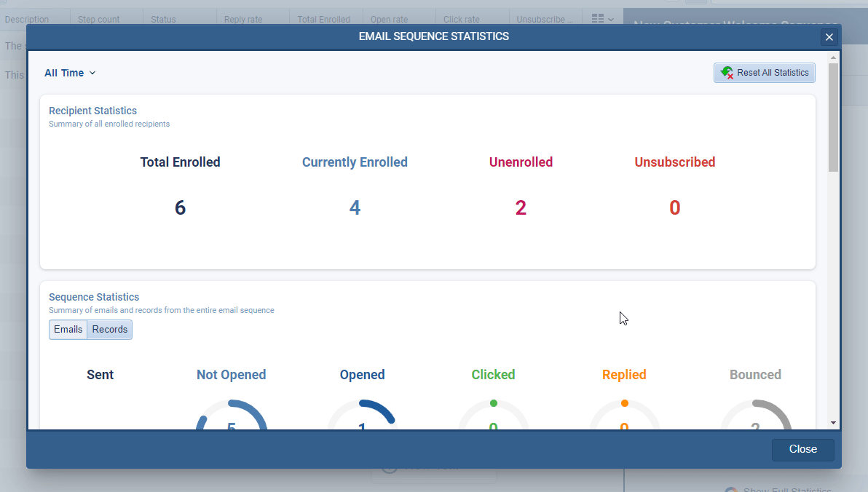Sort by the Status column header

pos(165,19)
